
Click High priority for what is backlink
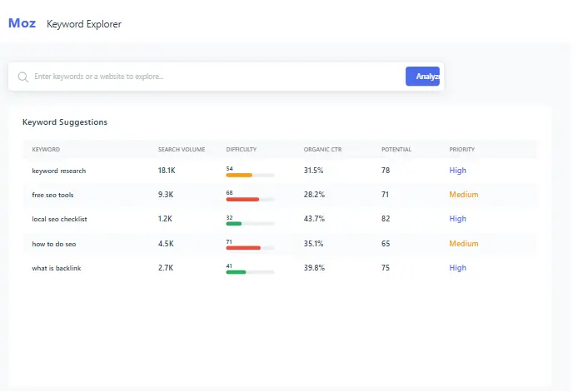coord(457,268)
